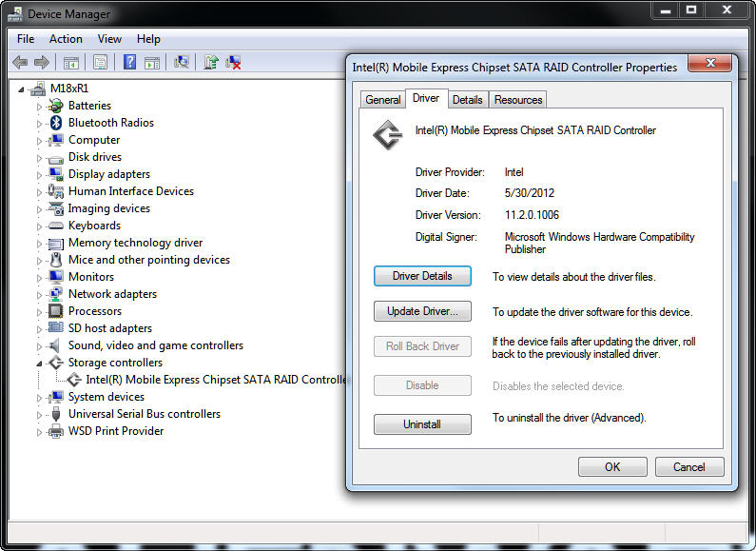Switch to the General tab
Viewport: 756px width, 551px height.
[x=383, y=100]
